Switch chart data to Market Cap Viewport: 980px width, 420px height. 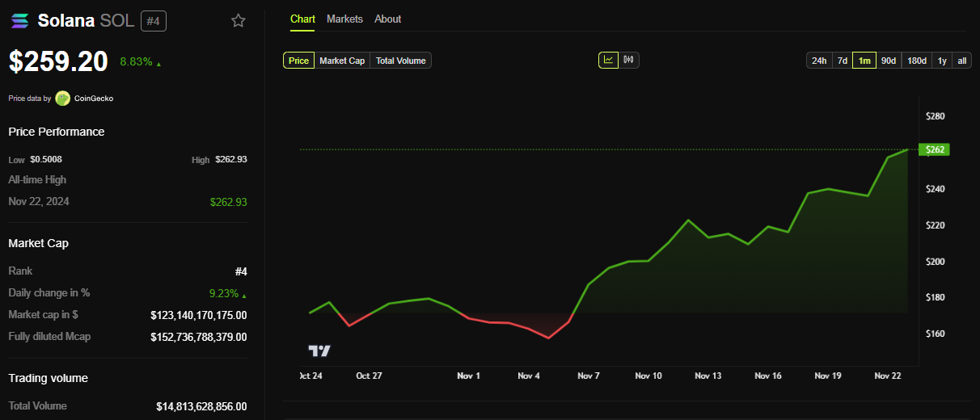coord(342,61)
